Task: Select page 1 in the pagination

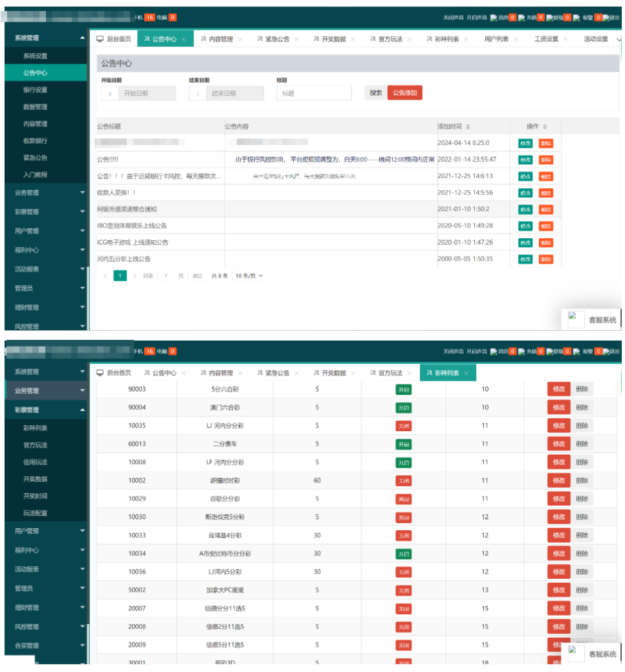Action: point(120,276)
